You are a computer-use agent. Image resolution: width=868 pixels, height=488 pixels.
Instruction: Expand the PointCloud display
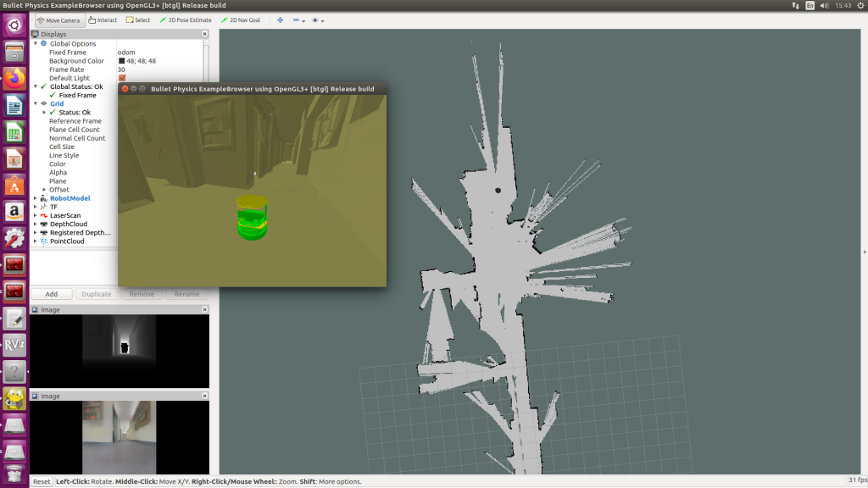coord(36,241)
